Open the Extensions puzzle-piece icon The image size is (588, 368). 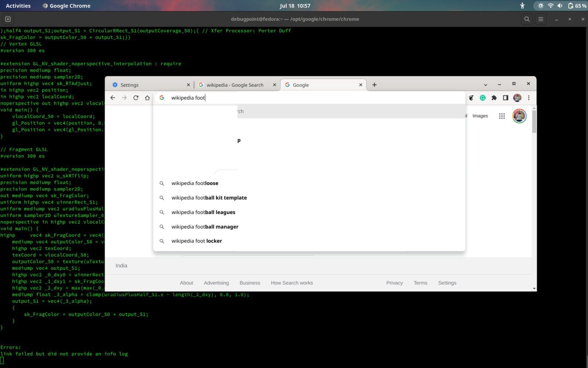pos(494,98)
